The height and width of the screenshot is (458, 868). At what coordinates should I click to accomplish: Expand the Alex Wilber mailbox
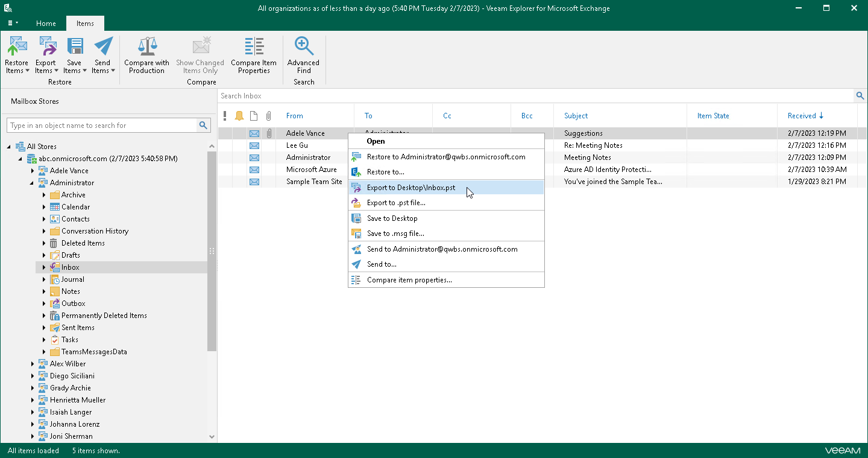click(33, 363)
